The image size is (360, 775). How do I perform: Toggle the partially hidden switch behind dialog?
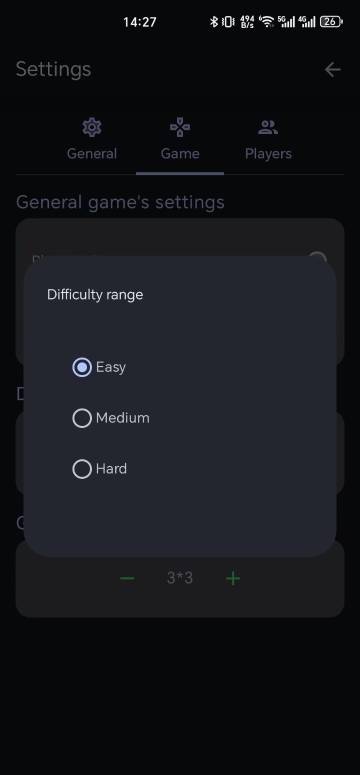[x=317, y=257]
